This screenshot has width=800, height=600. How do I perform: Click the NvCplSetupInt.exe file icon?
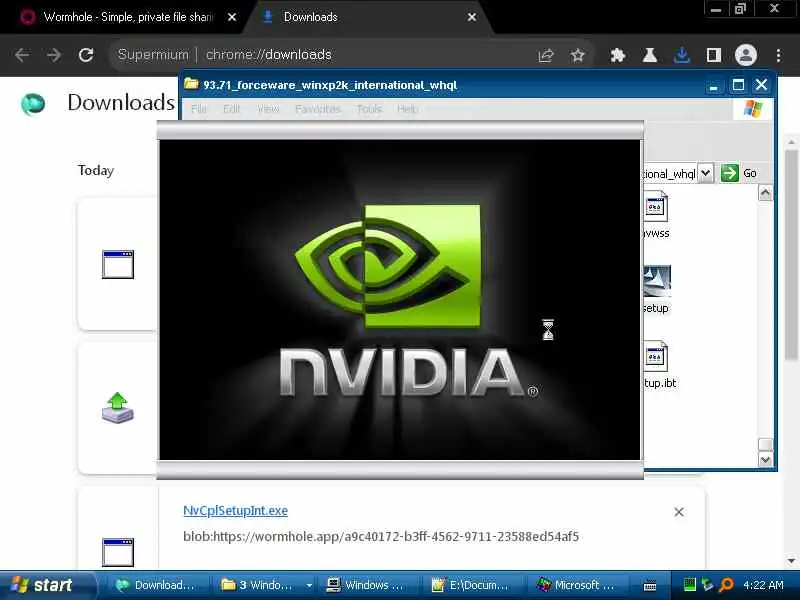118,552
